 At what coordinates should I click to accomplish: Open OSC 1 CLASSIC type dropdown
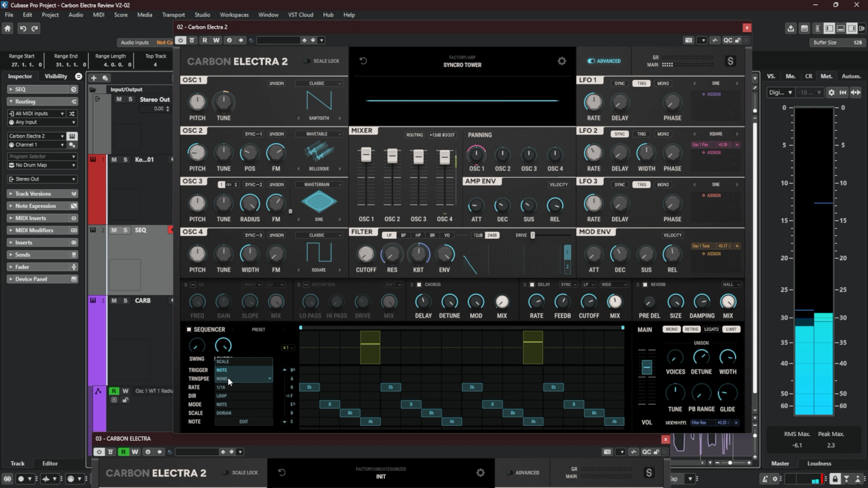tap(319, 84)
